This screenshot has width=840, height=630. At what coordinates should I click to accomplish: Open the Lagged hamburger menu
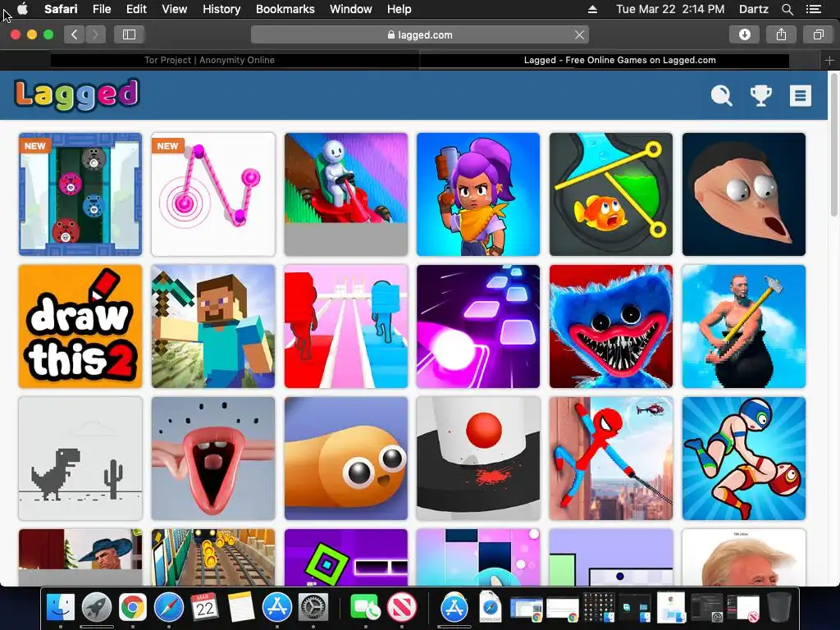(x=800, y=96)
